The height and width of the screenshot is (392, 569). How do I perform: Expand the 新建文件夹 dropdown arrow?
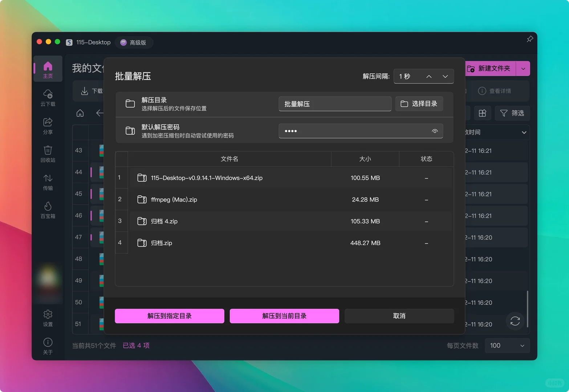click(523, 68)
